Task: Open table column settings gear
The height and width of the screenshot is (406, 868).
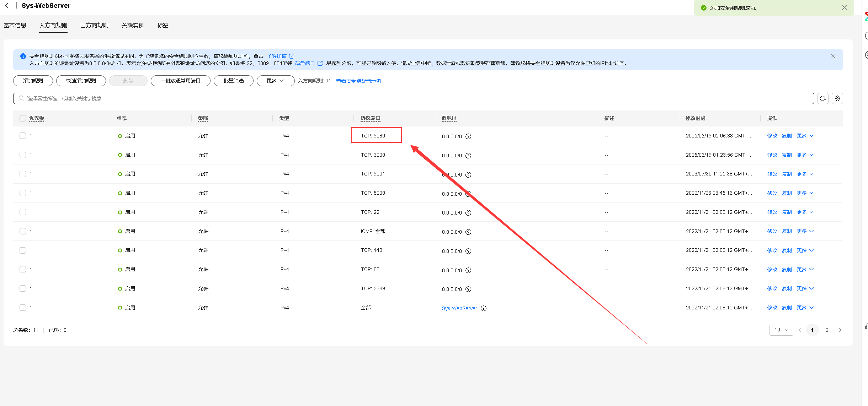Action: pyautogui.click(x=837, y=98)
